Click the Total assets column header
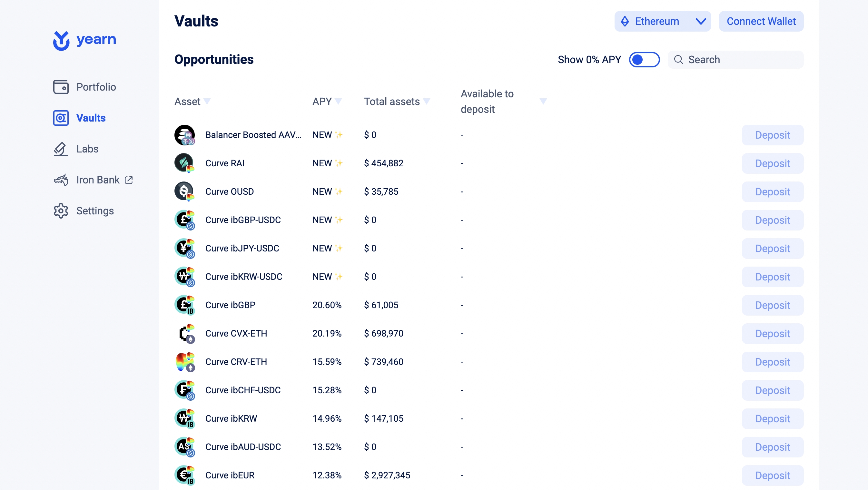 point(391,101)
